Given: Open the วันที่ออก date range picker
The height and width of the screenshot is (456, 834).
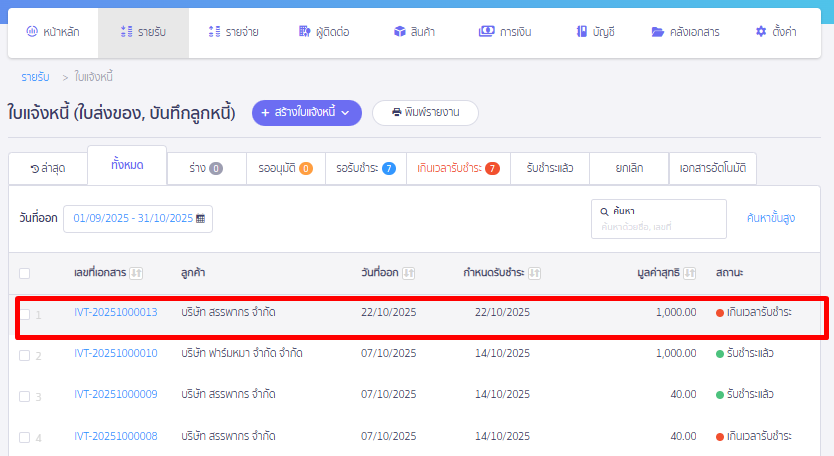Looking at the screenshot, I should (138, 218).
